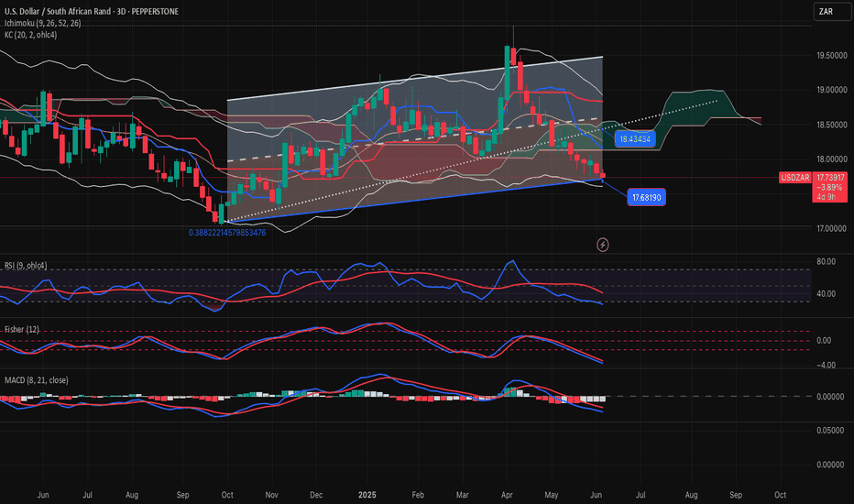The height and width of the screenshot is (504, 854).
Task: Click the RSI (9, ohlc4) indicator title
Action: [x=26, y=266]
